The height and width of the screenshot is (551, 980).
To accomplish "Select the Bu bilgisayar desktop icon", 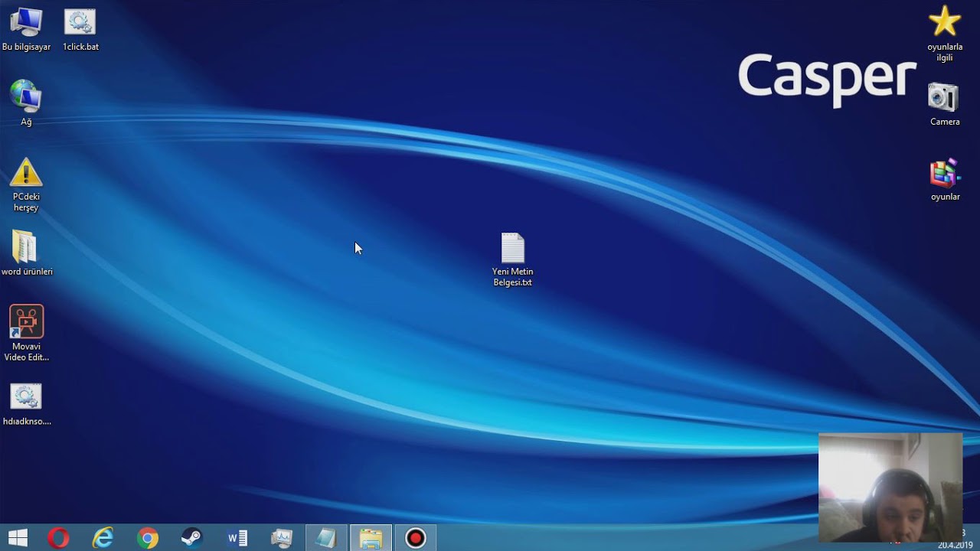I will tap(26, 29).
